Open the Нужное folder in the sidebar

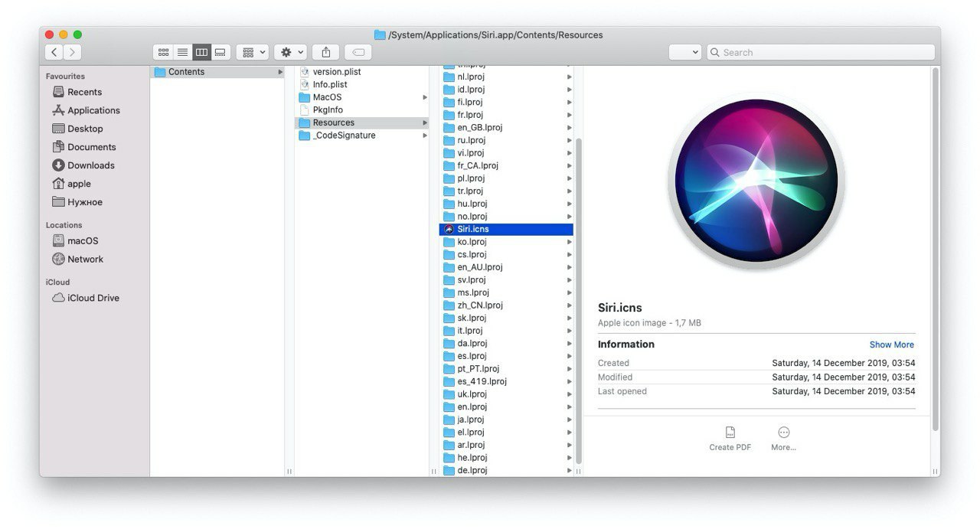coord(77,202)
